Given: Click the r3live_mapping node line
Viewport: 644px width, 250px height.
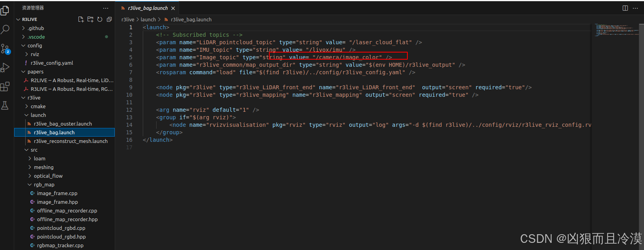Looking at the screenshot, I should (x=317, y=95).
